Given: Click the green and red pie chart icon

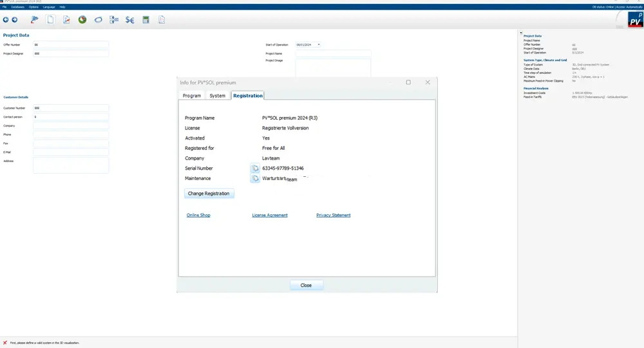Looking at the screenshot, I should point(82,19).
